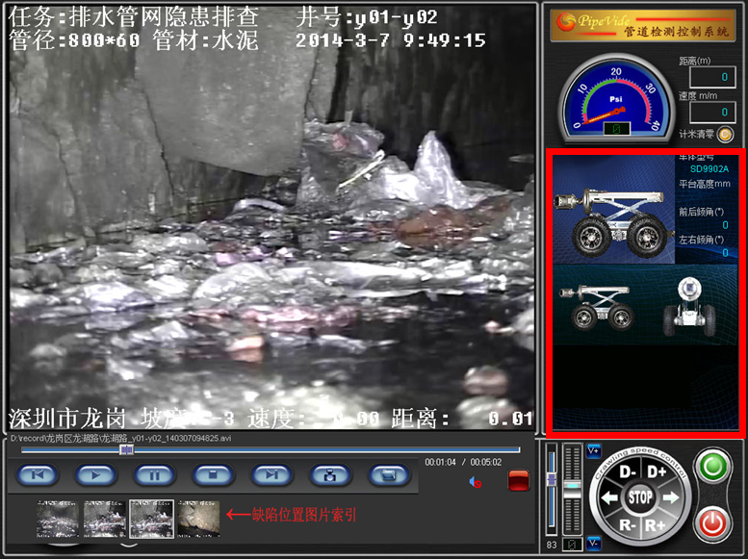Pause the video playback
This screenshot has width=748, height=560.
coord(155,475)
